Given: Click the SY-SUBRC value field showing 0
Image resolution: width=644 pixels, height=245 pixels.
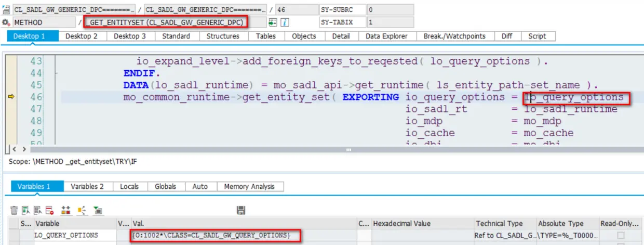Looking at the screenshot, I should 391,10.
